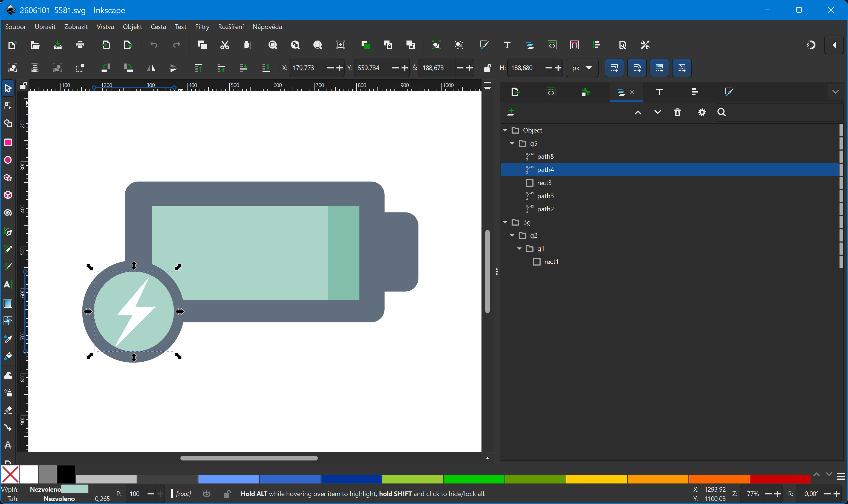
Task: Expand the snapping options arrow
Action: click(x=834, y=45)
